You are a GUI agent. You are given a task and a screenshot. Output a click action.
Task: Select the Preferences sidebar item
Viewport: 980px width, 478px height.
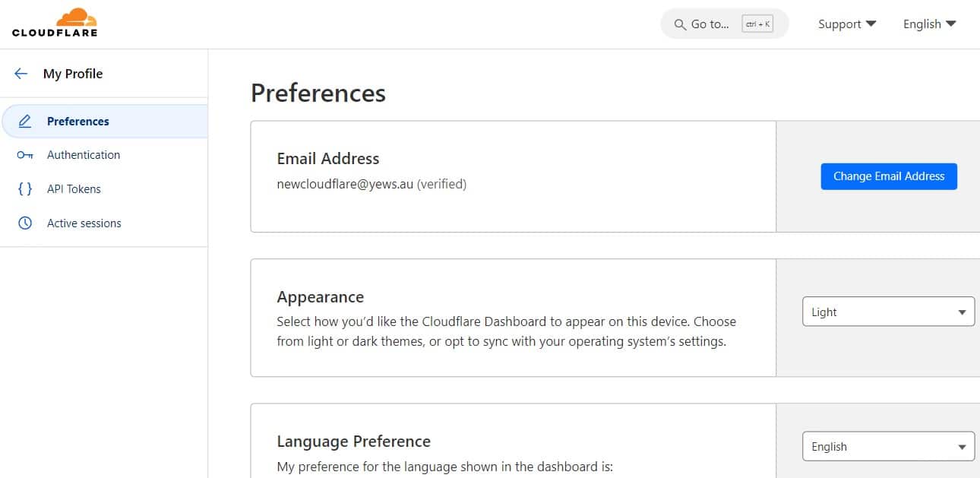tap(78, 122)
